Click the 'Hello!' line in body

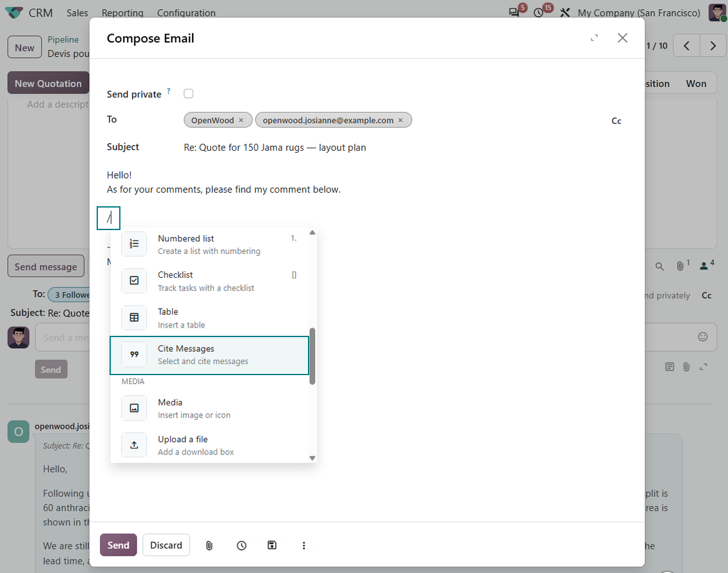click(119, 175)
